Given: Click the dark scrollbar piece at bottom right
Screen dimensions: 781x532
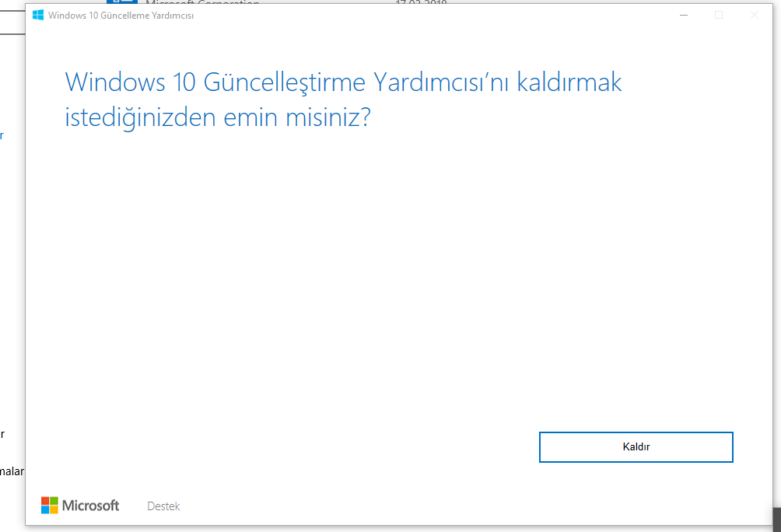Looking at the screenshot, I should 776,520.
